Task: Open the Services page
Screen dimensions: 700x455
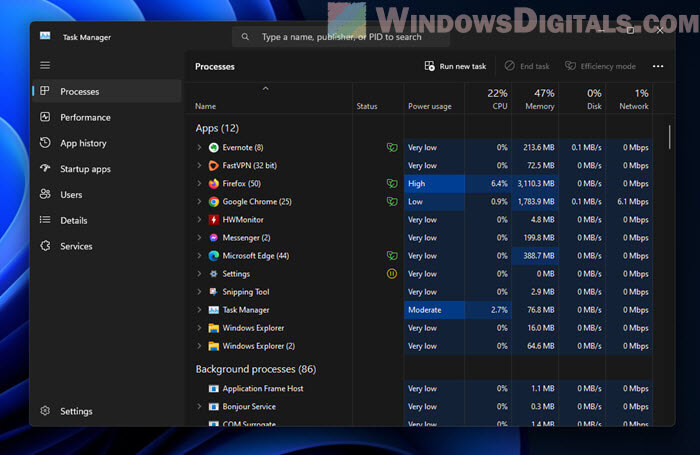Action: pos(107,246)
